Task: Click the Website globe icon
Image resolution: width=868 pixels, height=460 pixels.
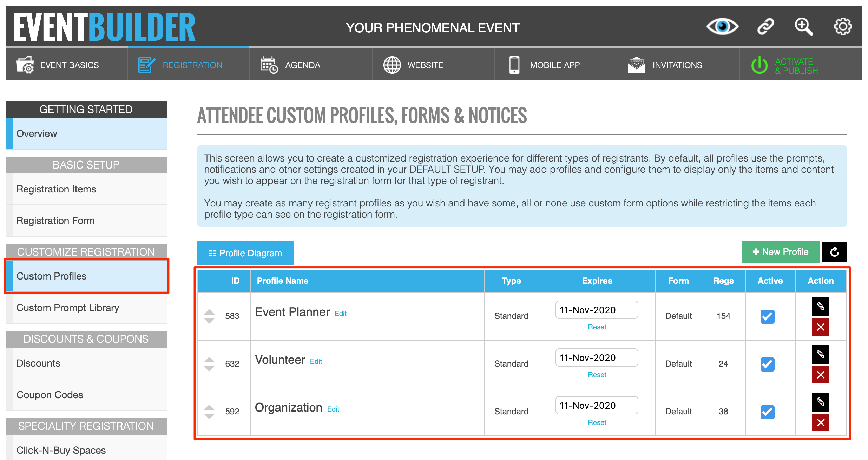Action: click(x=392, y=65)
